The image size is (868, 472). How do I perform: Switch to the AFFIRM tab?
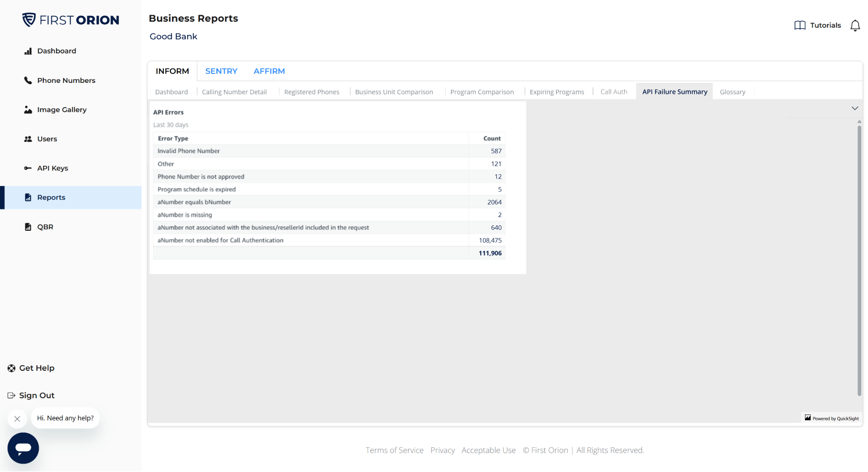click(x=269, y=71)
